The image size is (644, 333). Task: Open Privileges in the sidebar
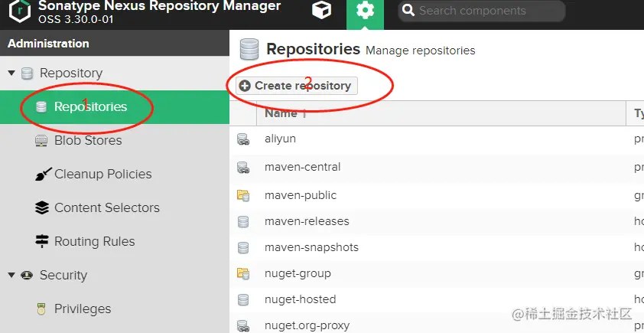(83, 309)
